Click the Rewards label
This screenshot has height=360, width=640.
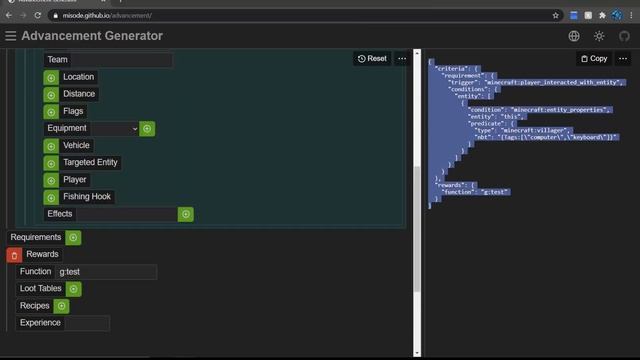click(42, 254)
